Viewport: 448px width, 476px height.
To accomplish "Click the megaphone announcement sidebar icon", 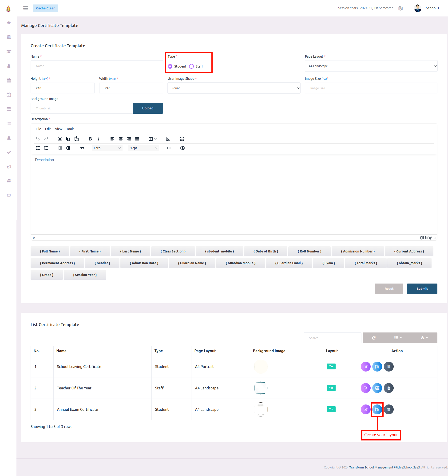I will point(9,167).
